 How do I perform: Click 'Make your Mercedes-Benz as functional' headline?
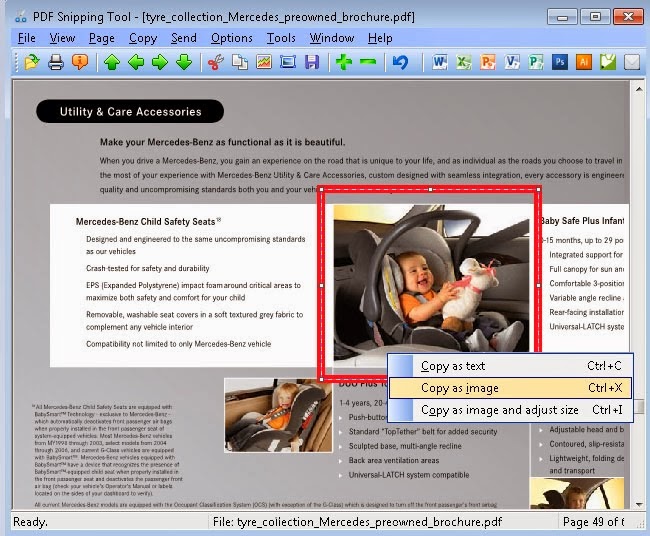[222, 142]
